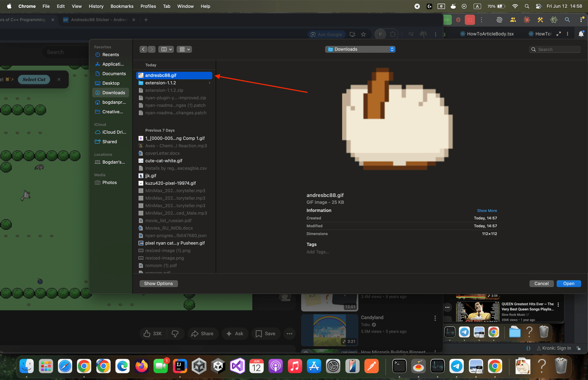Click the Ask button under the video
This screenshot has width=588, height=380.
pos(235,333)
